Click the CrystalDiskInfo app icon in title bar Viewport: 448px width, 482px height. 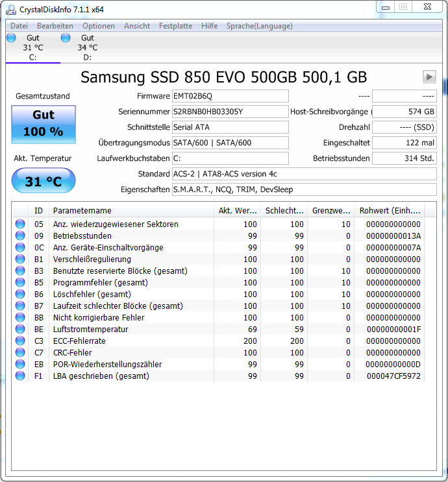(11, 10)
